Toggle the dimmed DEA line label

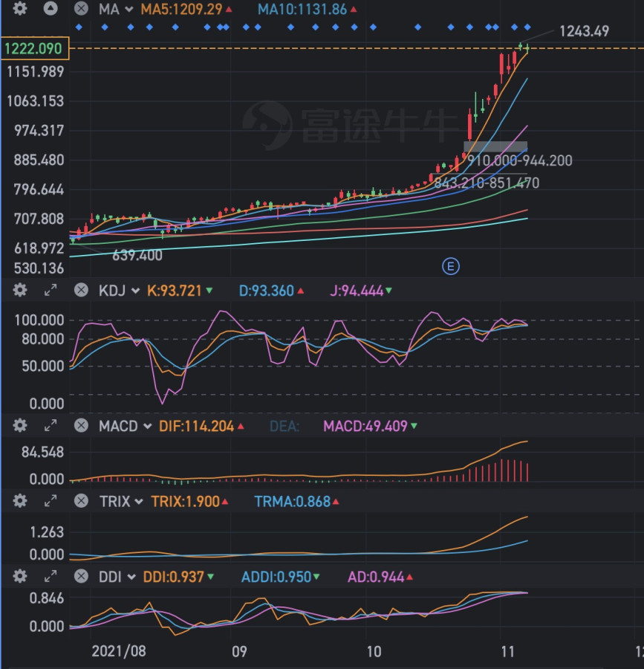pos(283,426)
